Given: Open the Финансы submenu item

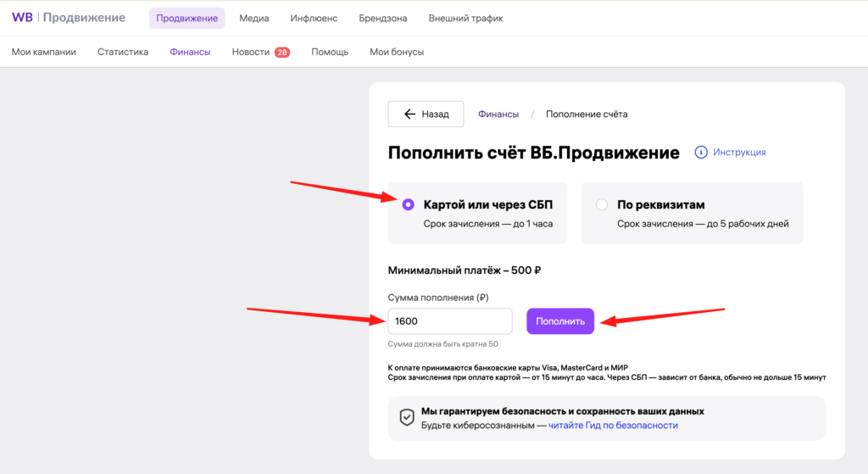Looking at the screenshot, I should [x=190, y=52].
